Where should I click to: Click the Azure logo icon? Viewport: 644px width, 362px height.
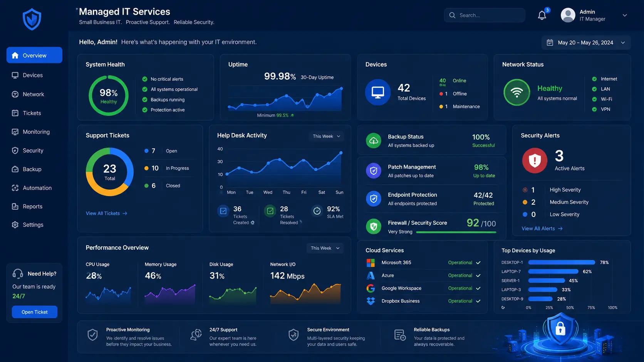click(371, 275)
